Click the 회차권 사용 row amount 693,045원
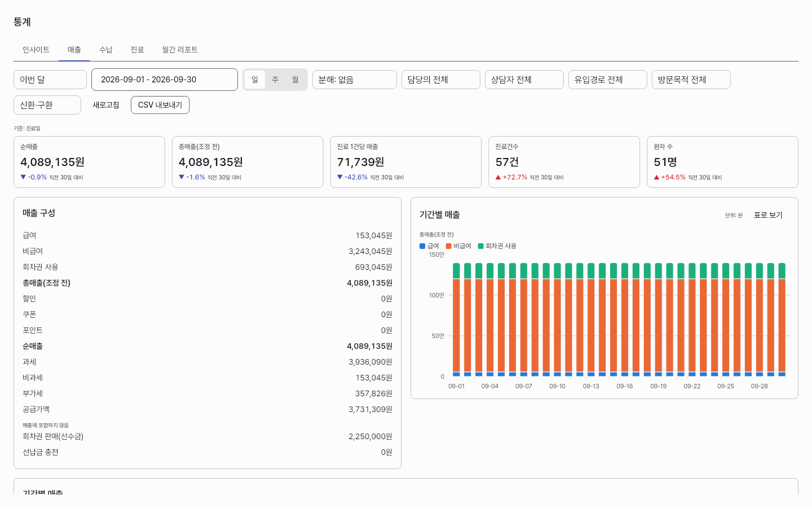The image size is (812, 508). coord(373,267)
